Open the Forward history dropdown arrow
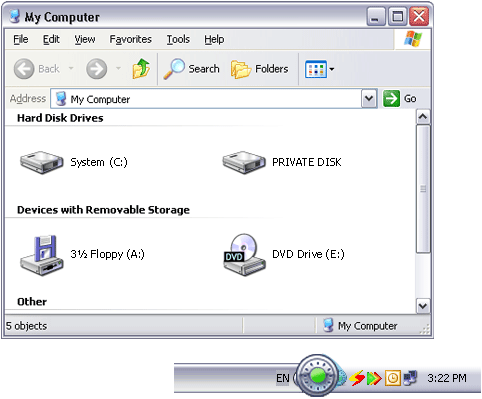Image resolution: width=482 pixels, height=399 pixels. pos(118,68)
